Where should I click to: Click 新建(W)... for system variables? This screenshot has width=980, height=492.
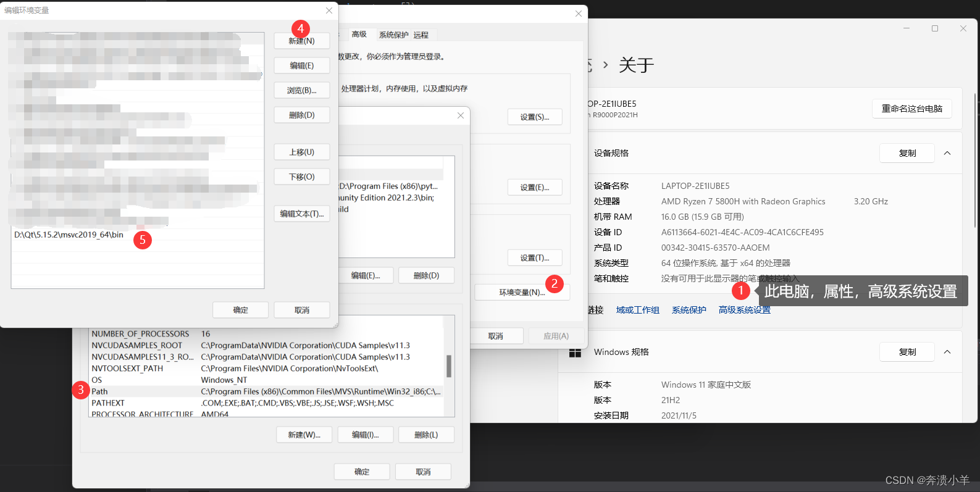(304, 435)
